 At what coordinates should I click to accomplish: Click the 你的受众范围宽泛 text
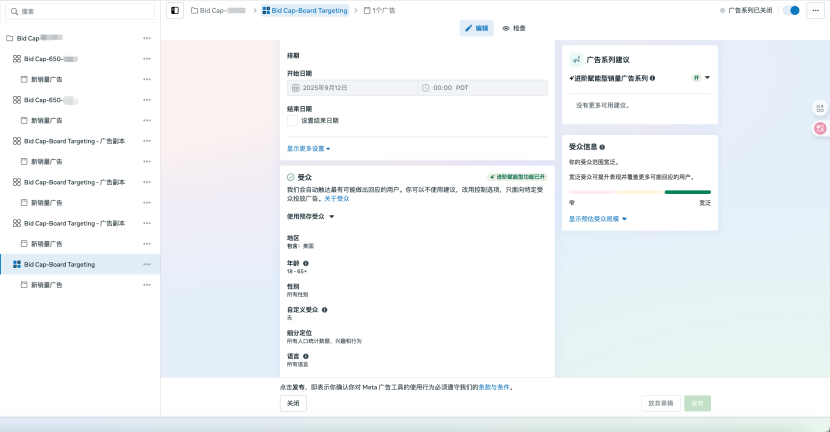[x=594, y=162]
